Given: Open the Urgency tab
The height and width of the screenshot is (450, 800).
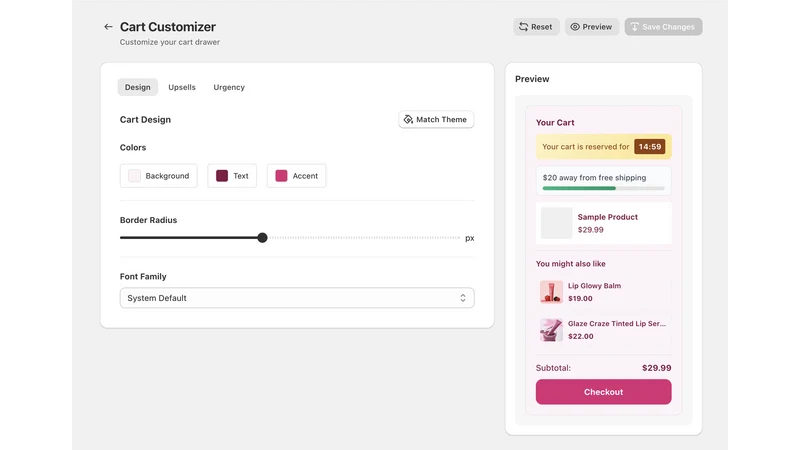Looking at the screenshot, I should point(229,87).
